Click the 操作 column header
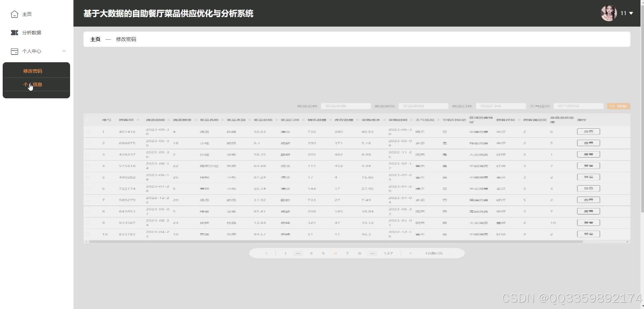This screenshot has height=309, width=644. point(582,120)
